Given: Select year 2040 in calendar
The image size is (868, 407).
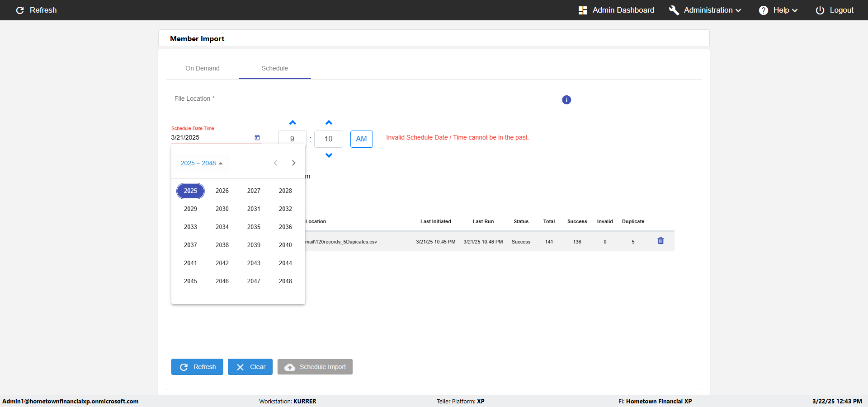Looking at the screenshot, I should 285,245.
